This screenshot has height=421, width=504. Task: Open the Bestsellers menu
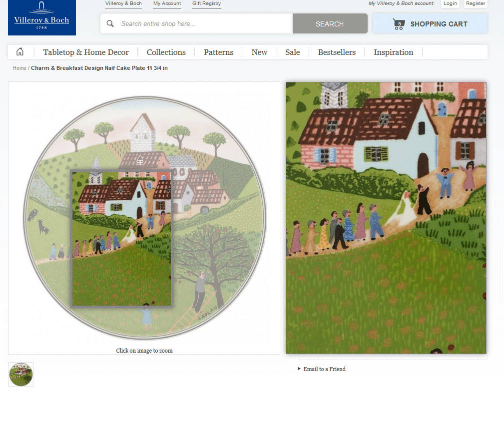[x=337, y=52]
